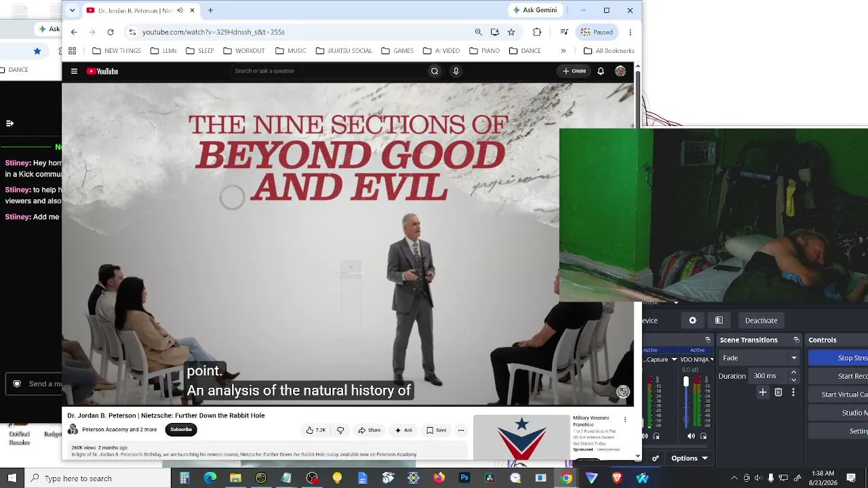Open OBS source properties gear
This screenshot has width=868, height=488.
pyautogui.click(x=692, y=321)
